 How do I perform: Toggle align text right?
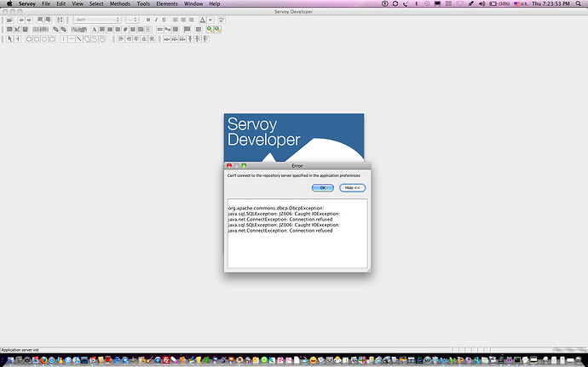191,20
